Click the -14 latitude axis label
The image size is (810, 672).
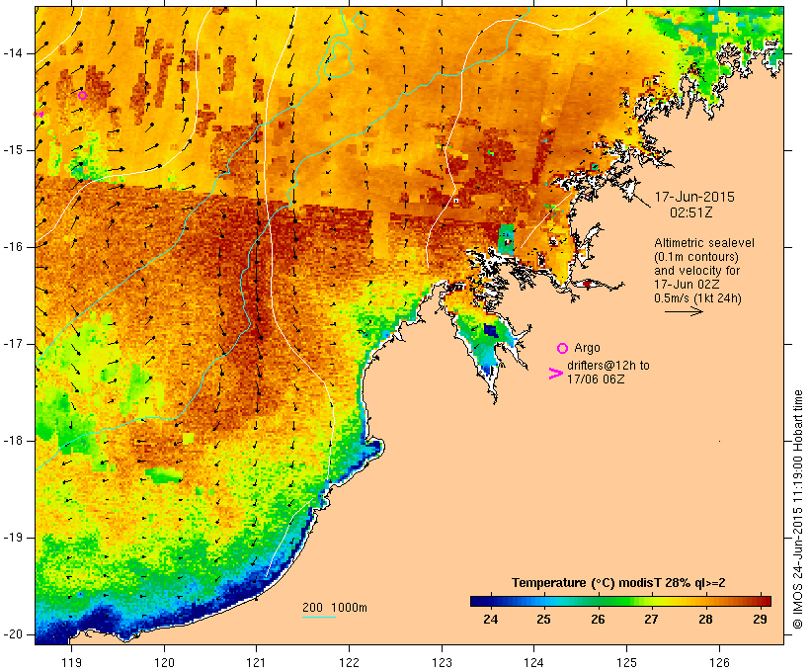tap(12, 53)
